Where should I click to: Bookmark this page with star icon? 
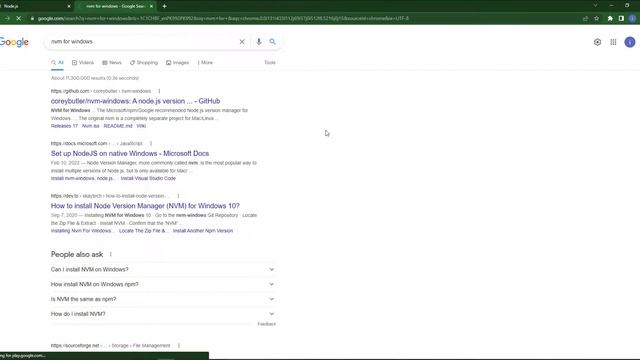596,18
